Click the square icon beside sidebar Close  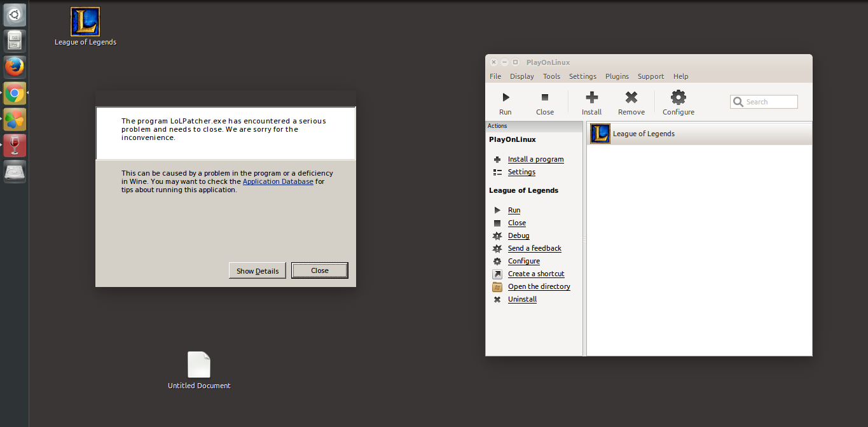[497, 223]
